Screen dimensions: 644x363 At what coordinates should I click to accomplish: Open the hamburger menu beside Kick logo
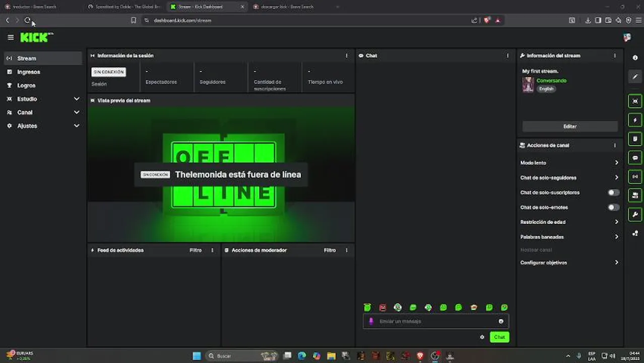[x=11, y=37]
